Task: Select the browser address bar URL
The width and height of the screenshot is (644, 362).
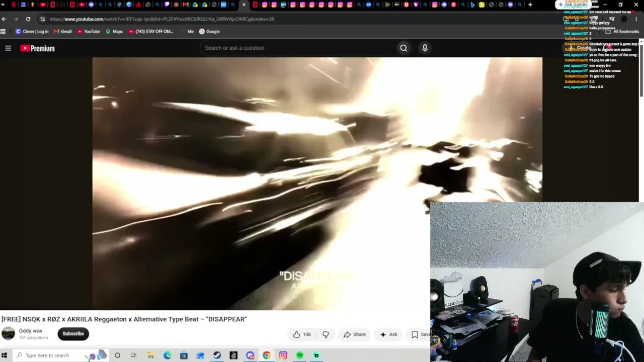Action: coord(162,19)
